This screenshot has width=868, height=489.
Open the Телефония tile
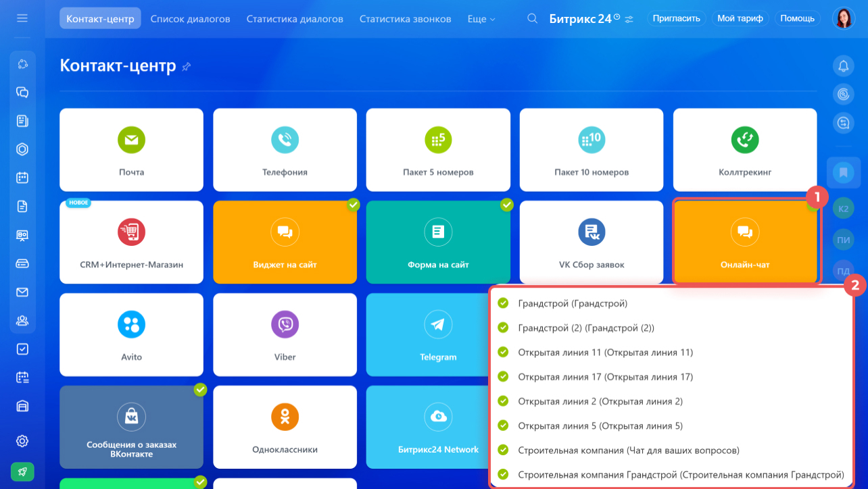pyautogui.click(x=285, y=150)
